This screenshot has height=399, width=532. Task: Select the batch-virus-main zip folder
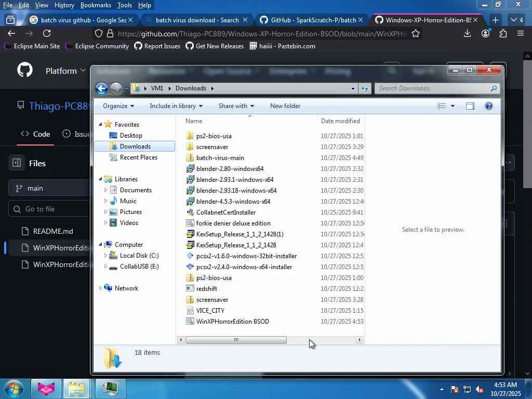point(220,158)
